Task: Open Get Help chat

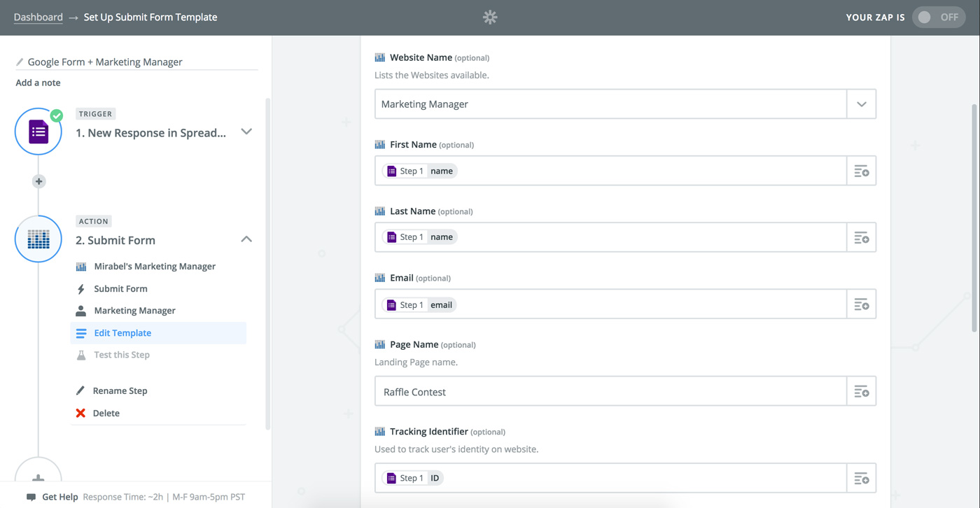Action: tap(60, 497)
